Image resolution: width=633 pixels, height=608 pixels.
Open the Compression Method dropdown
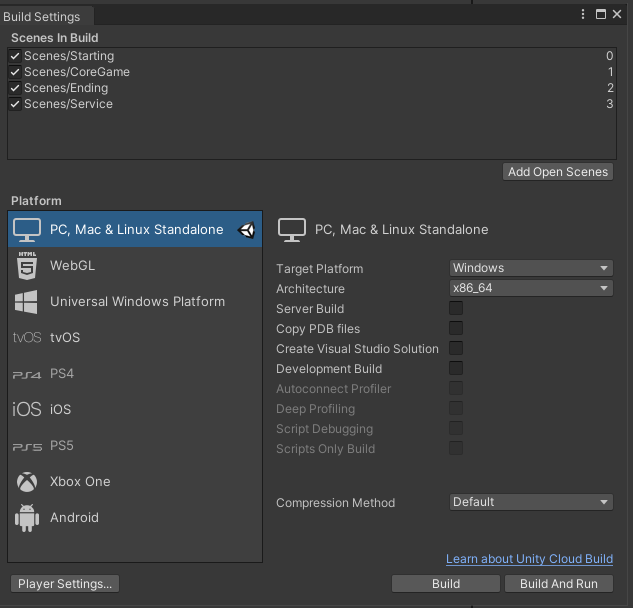pos(531,502)
